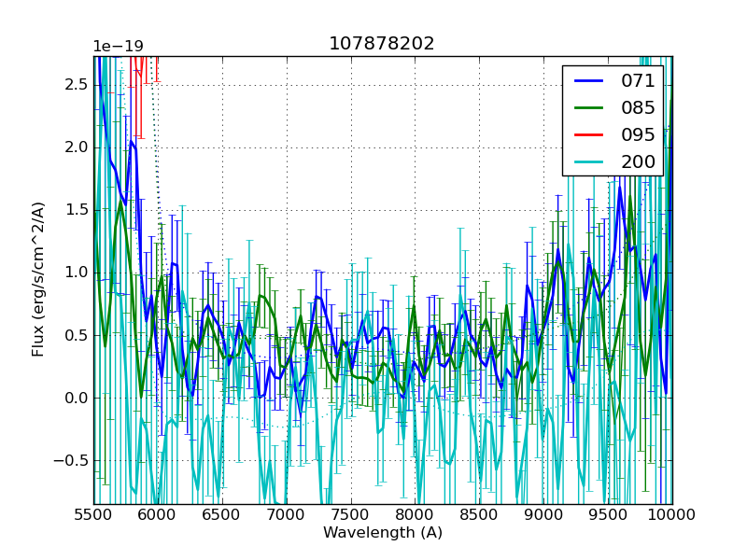Select the 095 legend label
The width and height of the screenshot is (747, 560).
[639, 135]
